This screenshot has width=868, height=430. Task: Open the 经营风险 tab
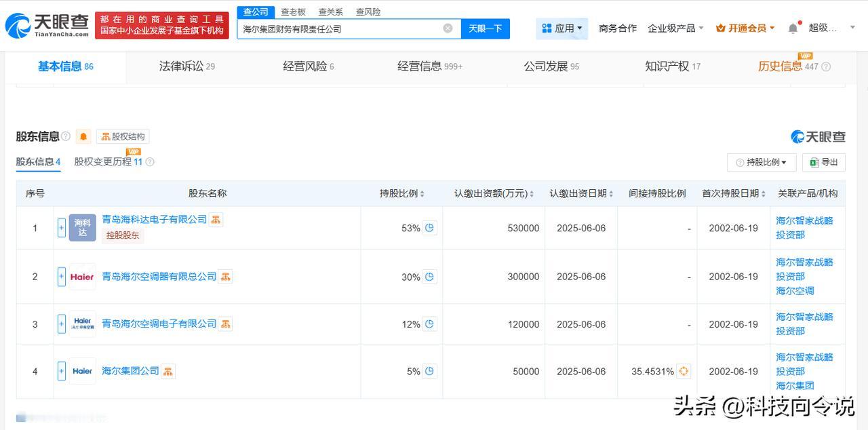click(309, 66)
